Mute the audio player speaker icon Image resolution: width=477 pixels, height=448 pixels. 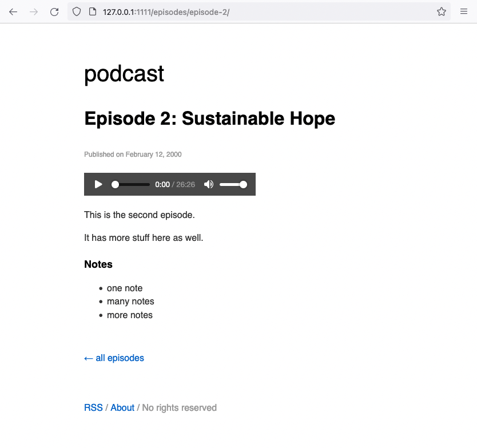209,184
